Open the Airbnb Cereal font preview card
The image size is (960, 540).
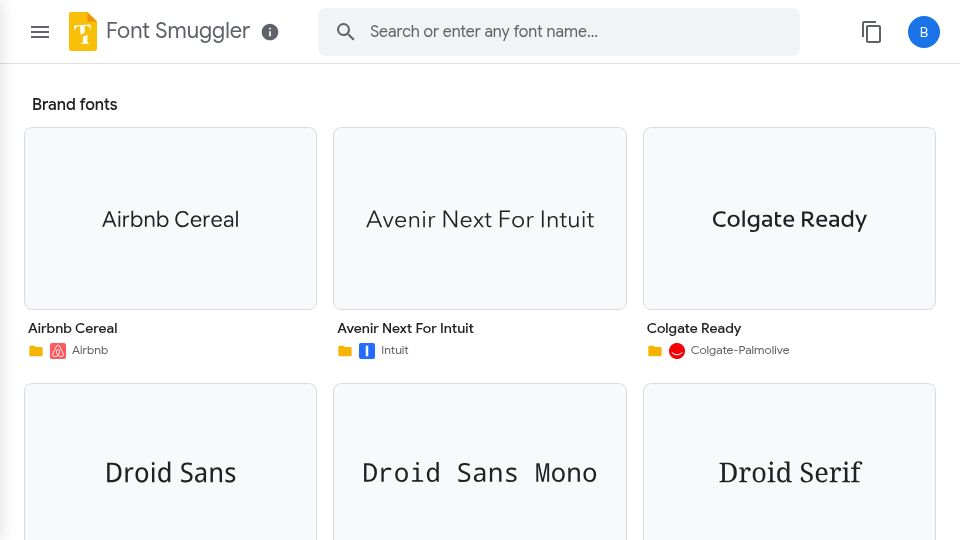pos(170,219)
